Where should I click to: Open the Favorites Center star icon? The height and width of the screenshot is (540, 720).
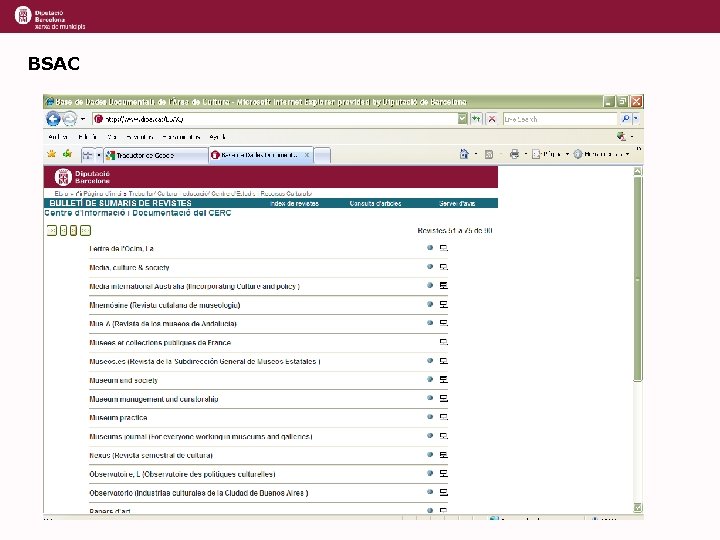[51, 154]
